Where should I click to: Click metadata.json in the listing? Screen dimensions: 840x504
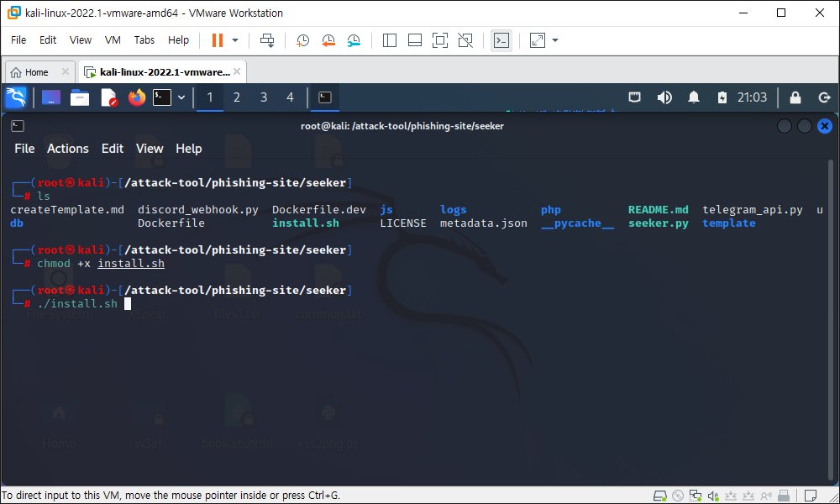(x=484, y=223)
